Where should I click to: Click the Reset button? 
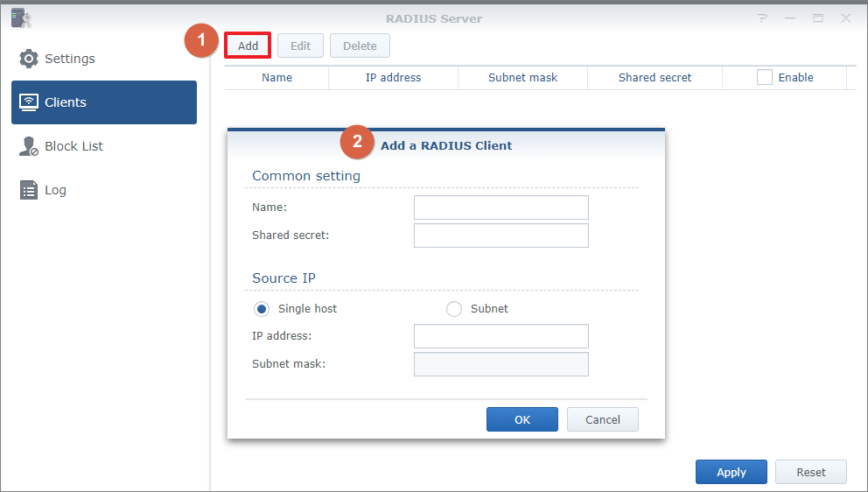[x=811, y=472]
